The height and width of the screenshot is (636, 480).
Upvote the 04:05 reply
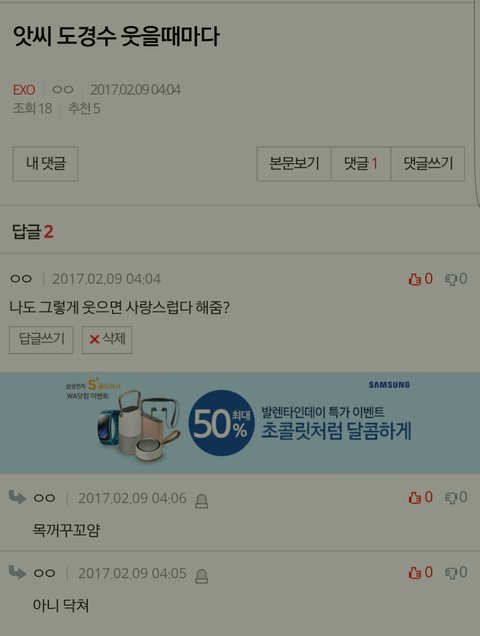420,572
